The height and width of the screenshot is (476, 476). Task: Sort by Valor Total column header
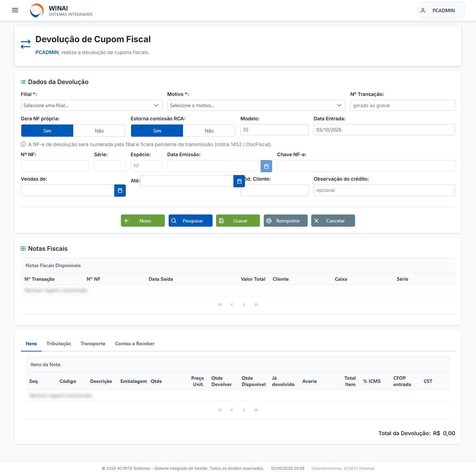[x=253, y=279]
